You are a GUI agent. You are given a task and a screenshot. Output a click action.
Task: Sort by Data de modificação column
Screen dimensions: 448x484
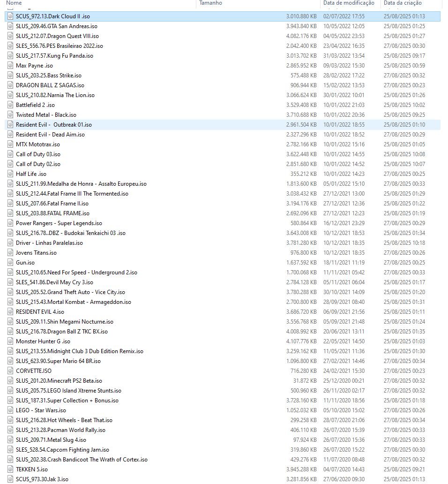point(349,3)
